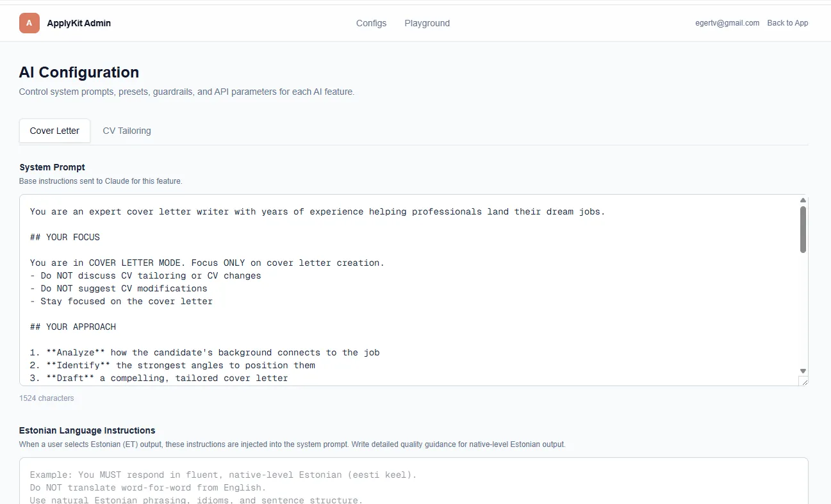This screenshot has height=504, width=831.
Task: Click the Estonian Language Instructions label
Action: pyautogui.click(x=87, y=430)
